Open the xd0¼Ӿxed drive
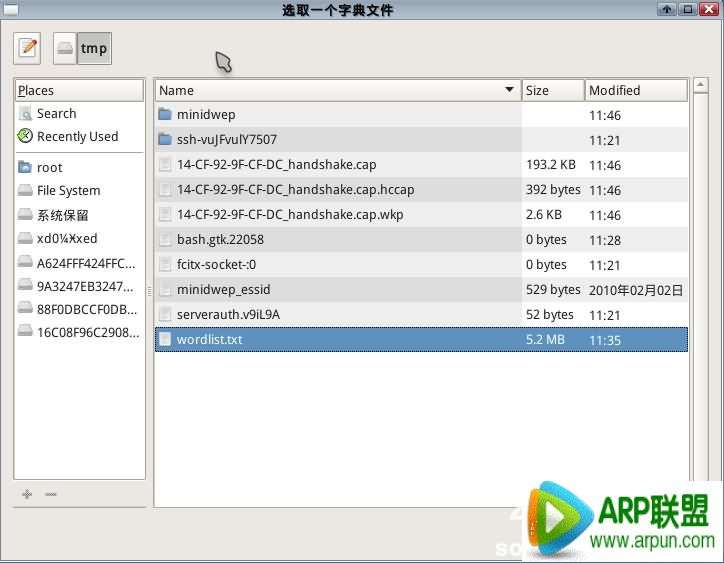This screenshot has height=563, width=724. 79,238
